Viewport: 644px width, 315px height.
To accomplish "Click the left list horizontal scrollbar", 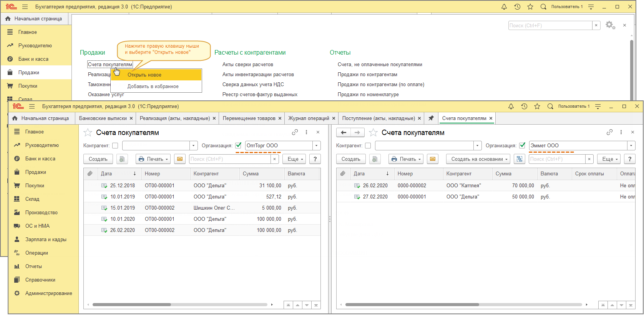I will pyautogui.click(x=132, y=305).
